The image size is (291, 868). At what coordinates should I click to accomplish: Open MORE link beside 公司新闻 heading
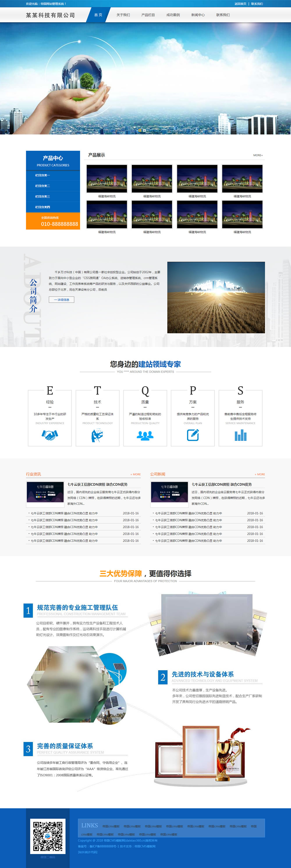click(260, 474)
